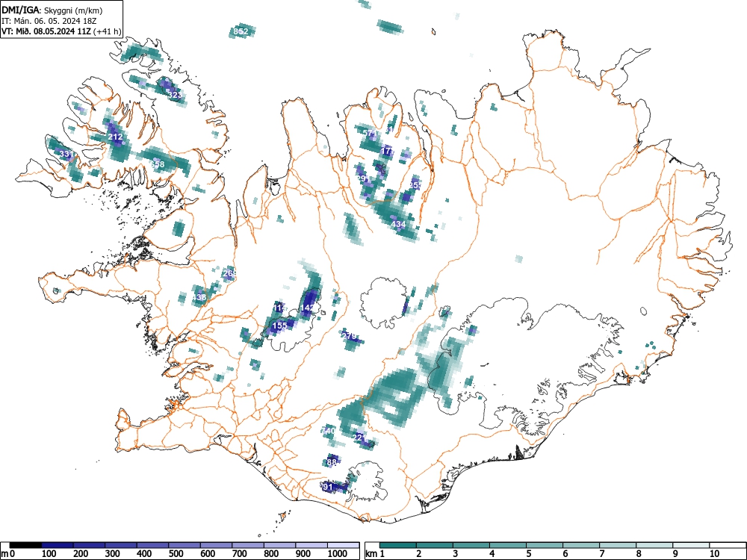Click the DMI/IGA Skyggni title text
The width and height of the screenshot is (747, 560).
click(52, 10)
